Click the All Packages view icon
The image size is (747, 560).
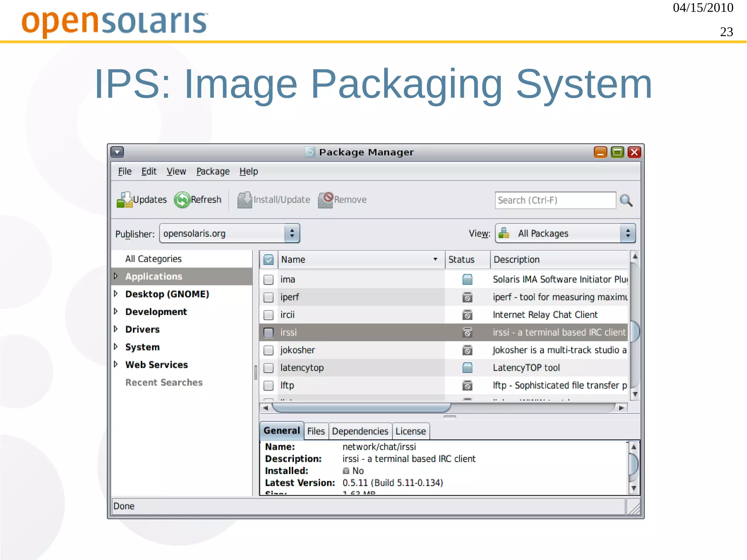point(504,233)
